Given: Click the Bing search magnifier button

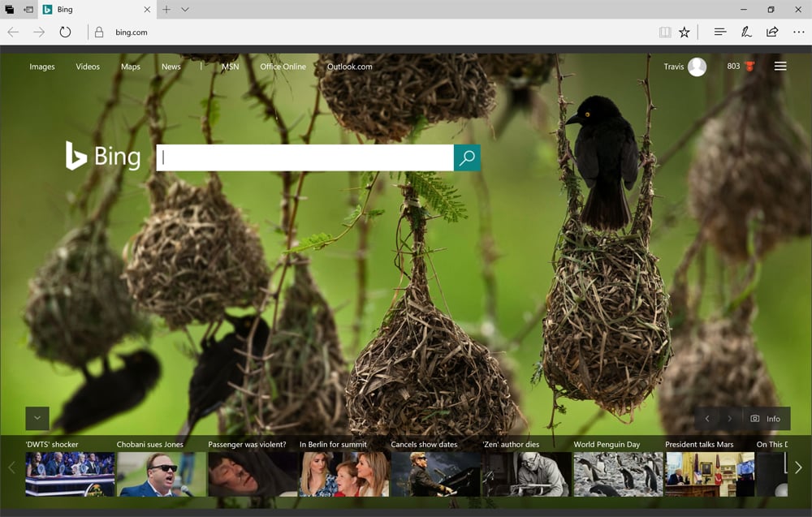Looking at the screenshot, I should [467, 158].
